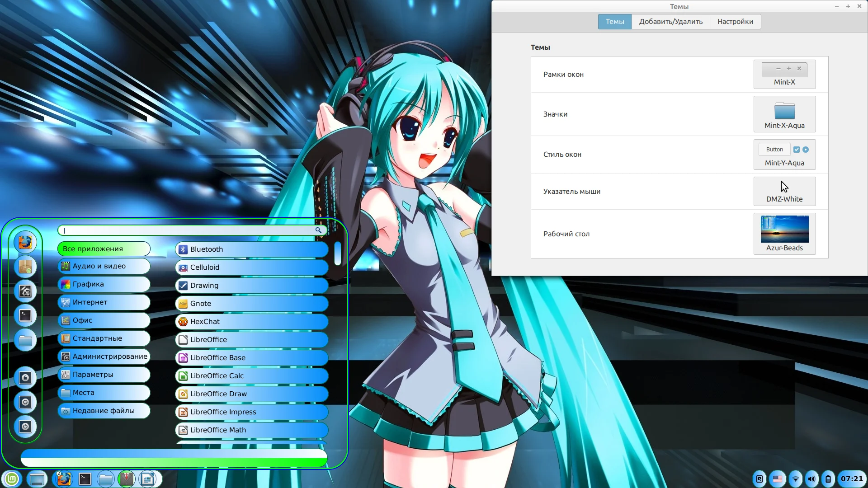The image size is (868, 488).
Task: Launch Software Manager from menu favorites
Action: [25, 267]
